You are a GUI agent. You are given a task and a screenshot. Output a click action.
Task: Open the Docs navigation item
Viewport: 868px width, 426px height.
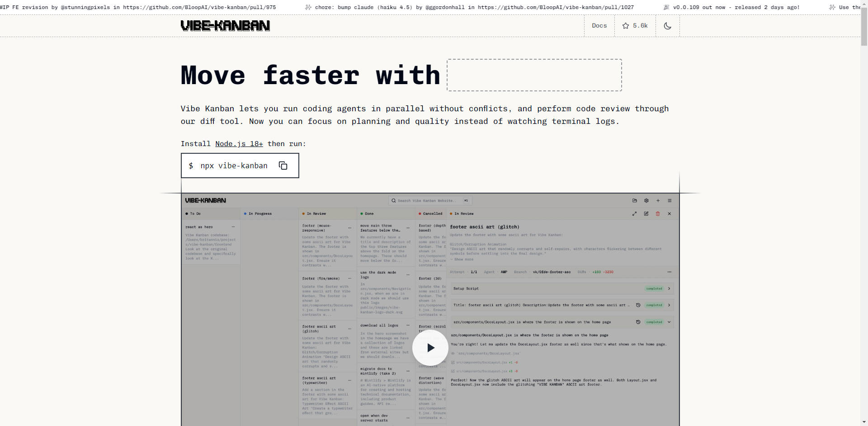[x=599, y=26]
